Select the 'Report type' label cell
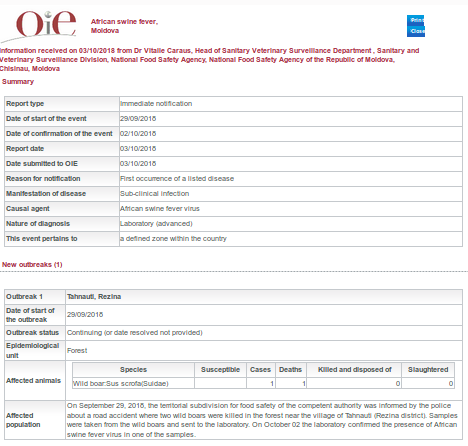468x446 pixels. pos(62,104)
